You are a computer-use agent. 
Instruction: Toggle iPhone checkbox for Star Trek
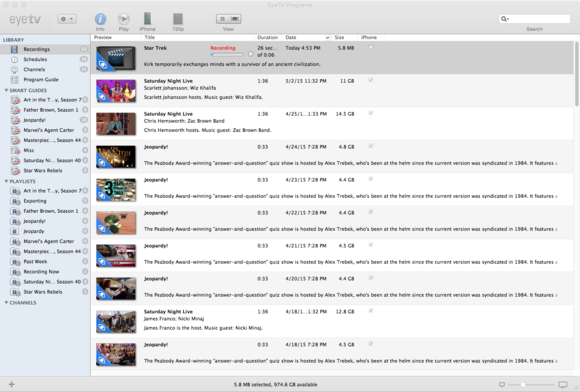371,47
